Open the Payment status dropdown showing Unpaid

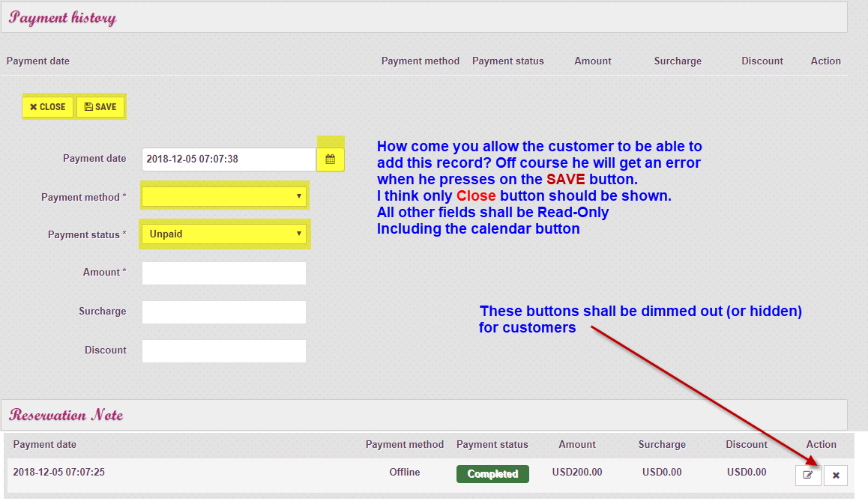click(x=224, y=234)
